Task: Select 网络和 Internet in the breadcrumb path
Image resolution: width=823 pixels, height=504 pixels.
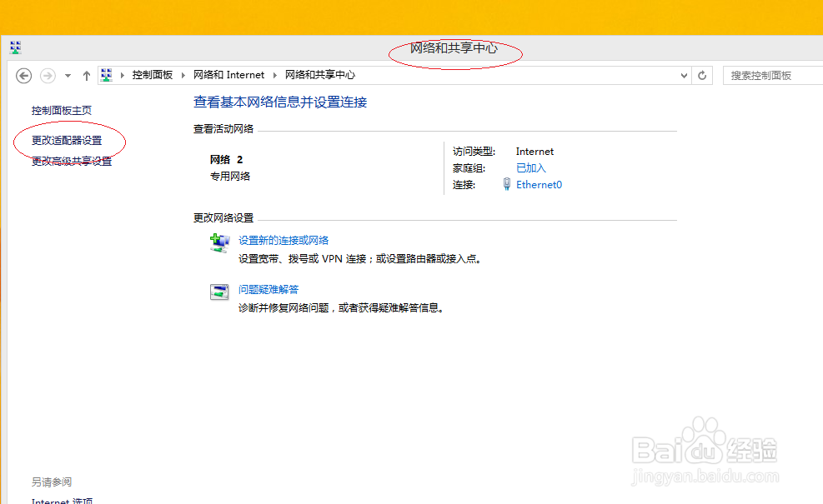Action: (229, 74)
